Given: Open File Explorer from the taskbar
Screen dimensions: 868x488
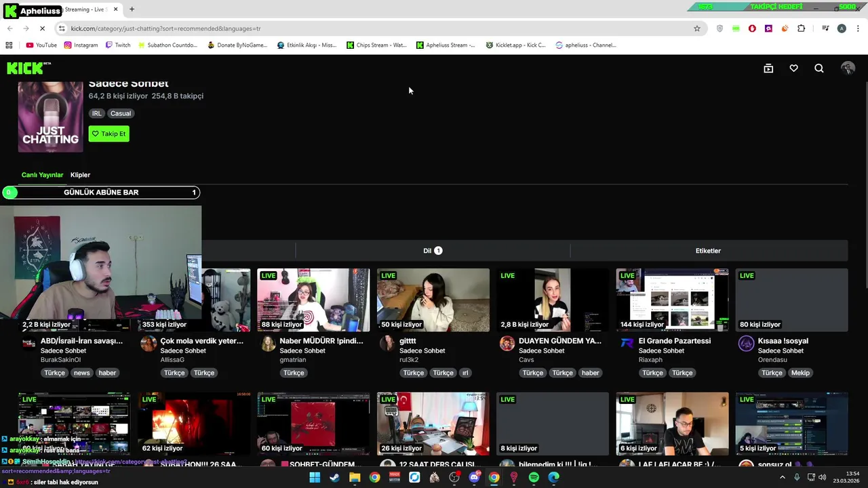Looking at the screenshot, I should [355, 477].
